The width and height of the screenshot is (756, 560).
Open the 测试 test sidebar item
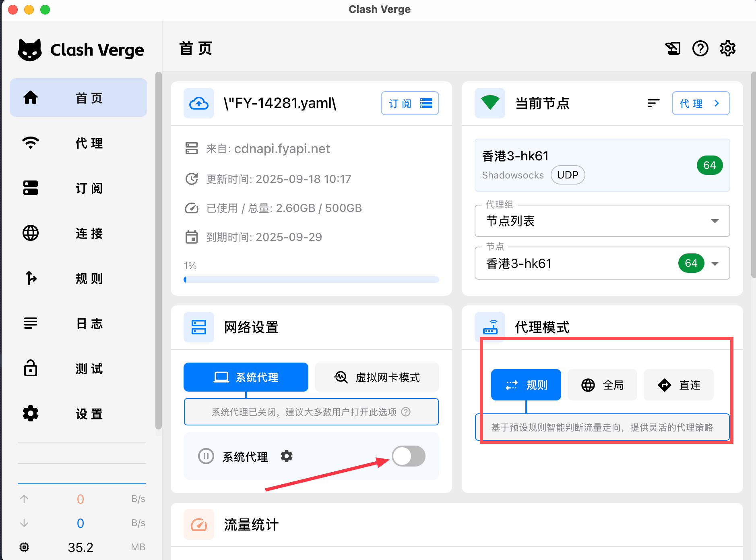tap(78, 368)
